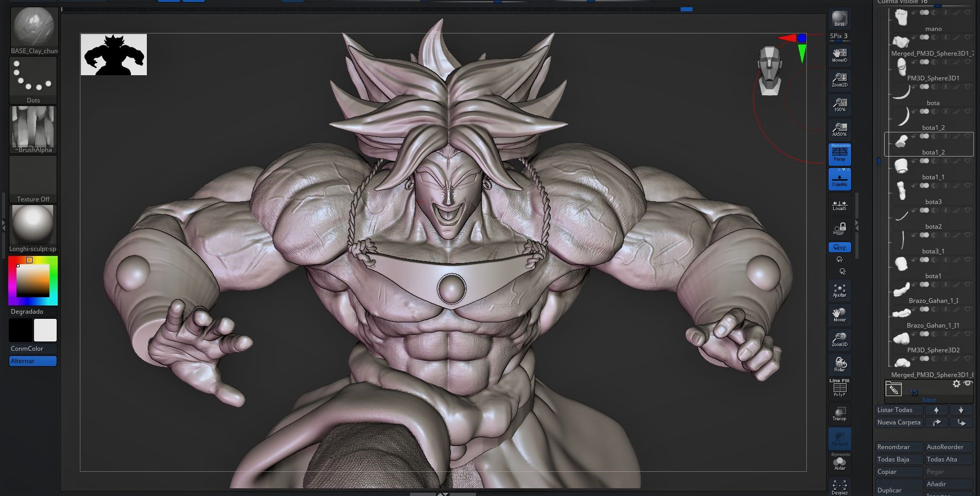Image resolution: width=980 pixels, height=496 pixels.
Task: Pick a hue in the color picker square
Action: tap(33, 281)
